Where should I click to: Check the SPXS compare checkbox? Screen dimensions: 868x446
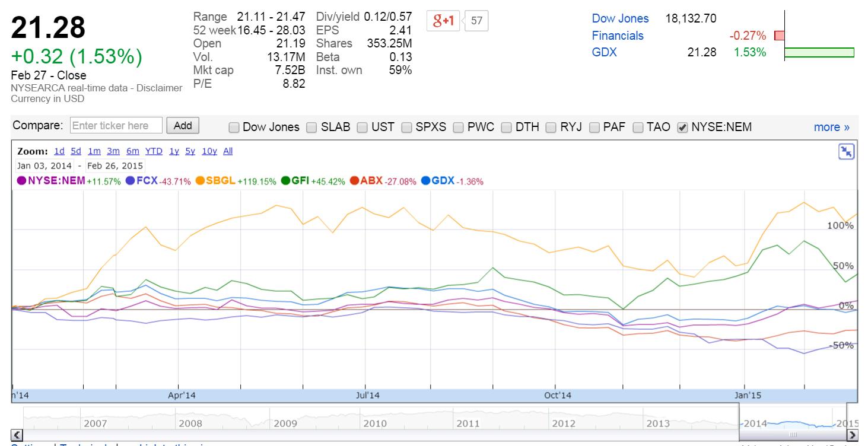(x=407, y=127)
